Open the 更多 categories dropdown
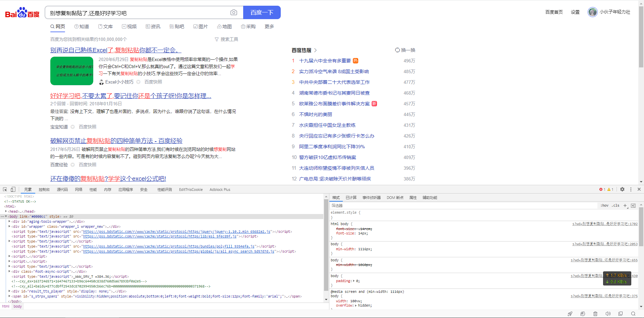Screen dimensions: 644x318 click(269, 26)
